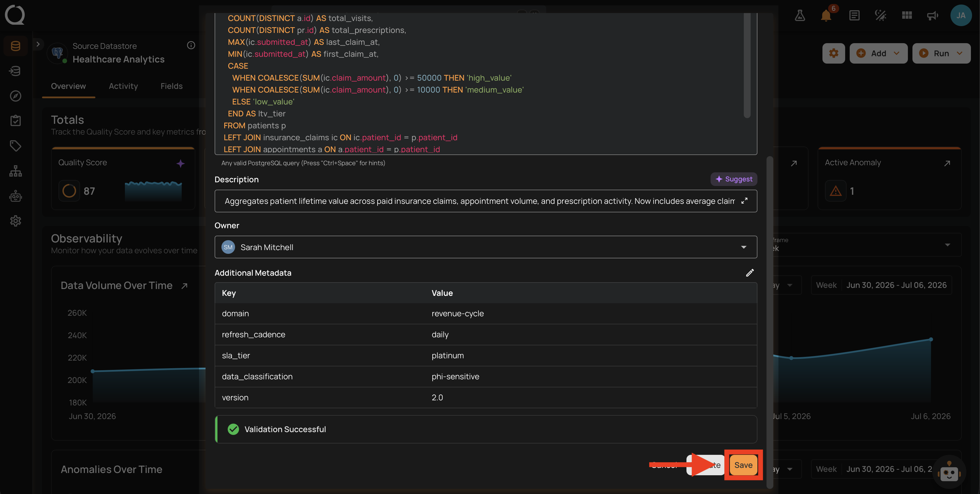Click the megaphone announcements icon
980x494 pixels.
coord(932,16)
